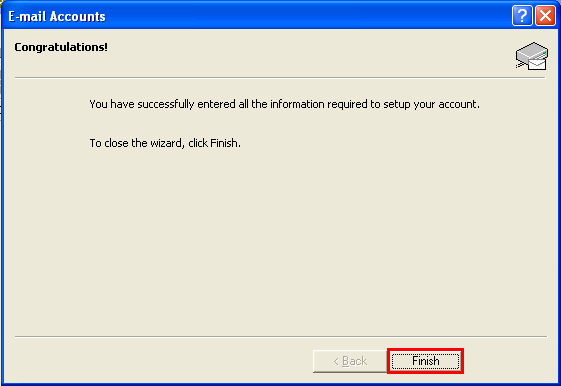
Task: Open help via the question mark button
Action: point(522,16)
